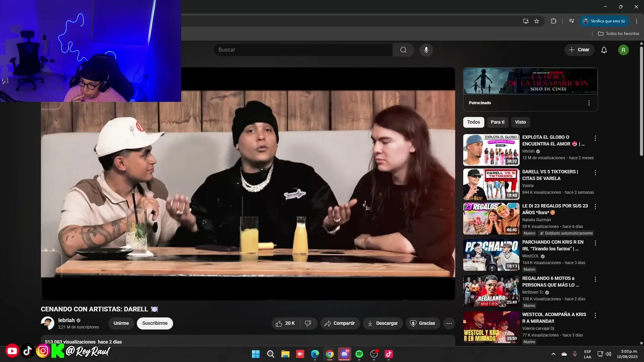Dislike the video with thumbs down
Image resolution: width=644 pixels, height=362 pixels.
click(308, 323)
